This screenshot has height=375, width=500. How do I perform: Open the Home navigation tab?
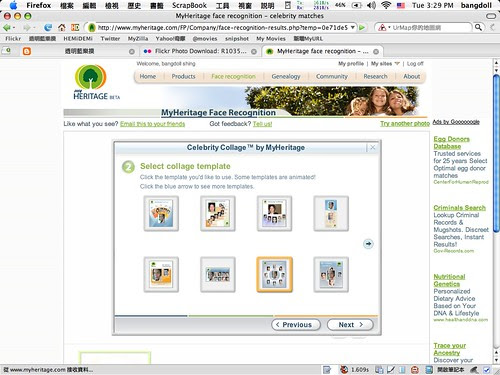pos(148,76)
